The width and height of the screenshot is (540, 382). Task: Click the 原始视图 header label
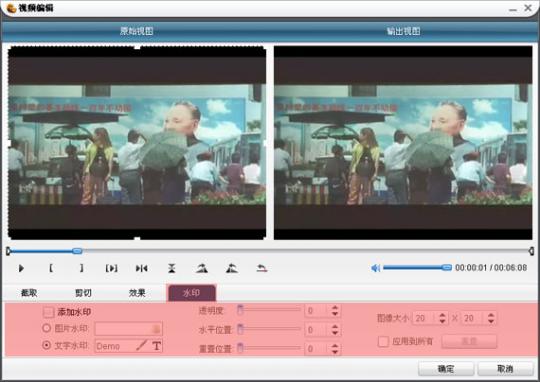click(x=136, y=31)
